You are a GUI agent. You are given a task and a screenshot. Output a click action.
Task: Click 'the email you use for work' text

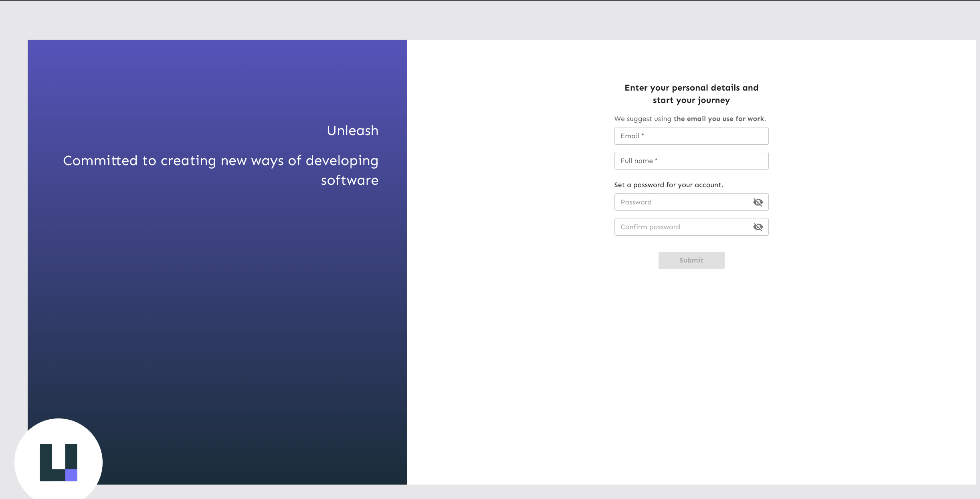[719, 119]
